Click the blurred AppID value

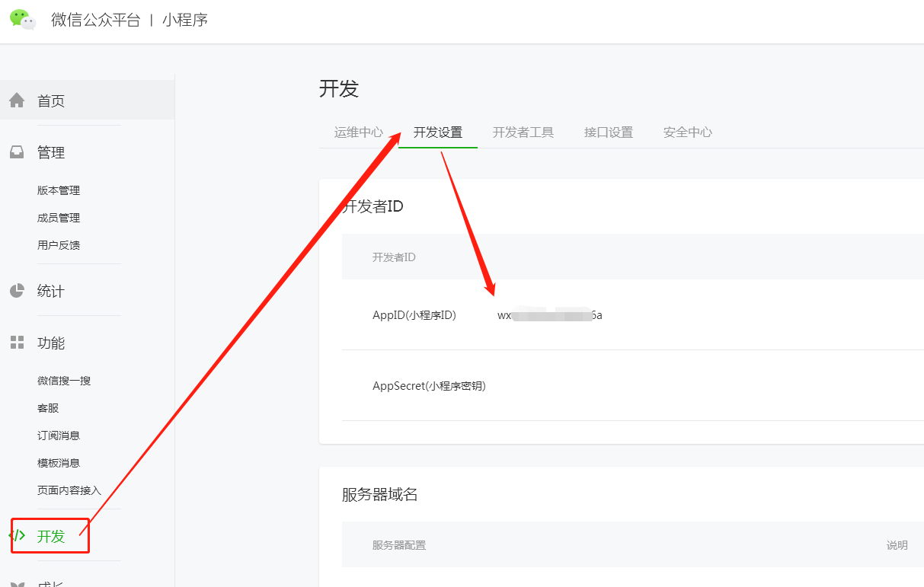pyautogui.click(x=550, y=315)
